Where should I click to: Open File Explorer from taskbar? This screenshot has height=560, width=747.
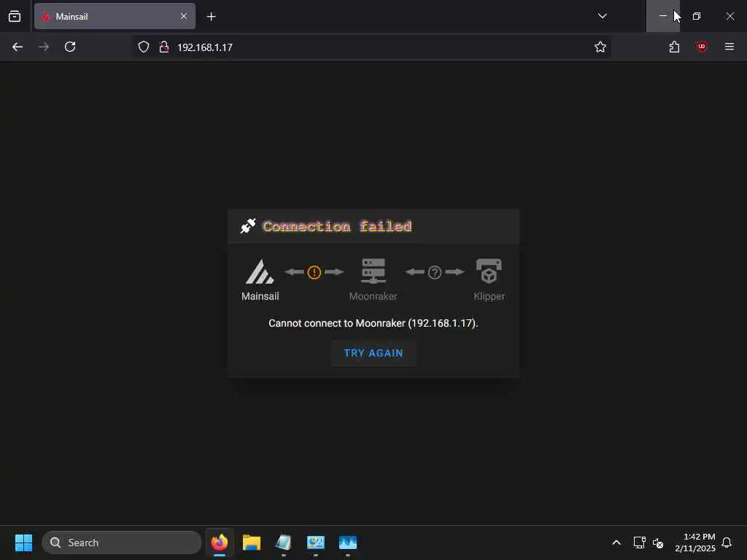tap(252, 542)
